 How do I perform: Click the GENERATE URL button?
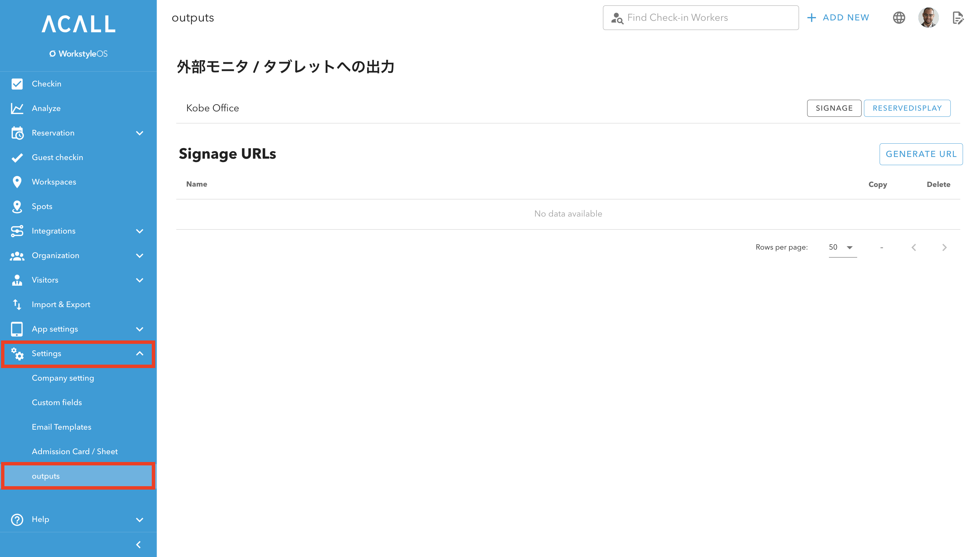[x=921, y=154]
